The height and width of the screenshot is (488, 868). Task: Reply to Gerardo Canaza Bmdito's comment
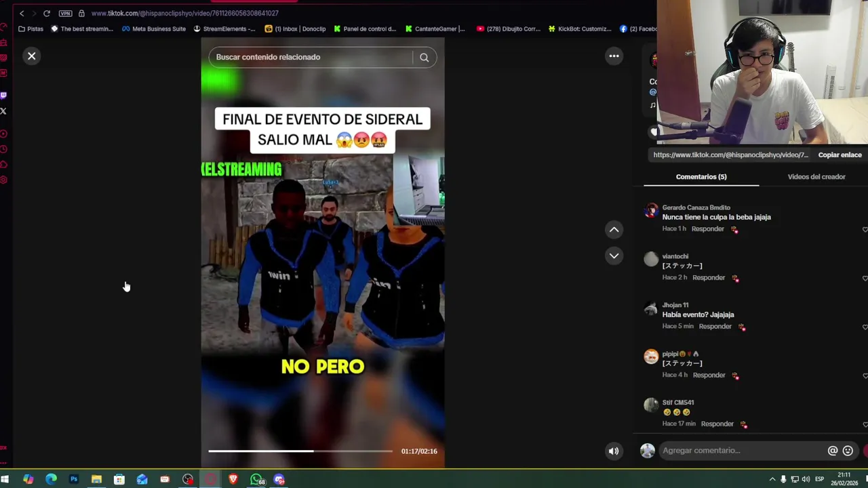tap(708, 229)
